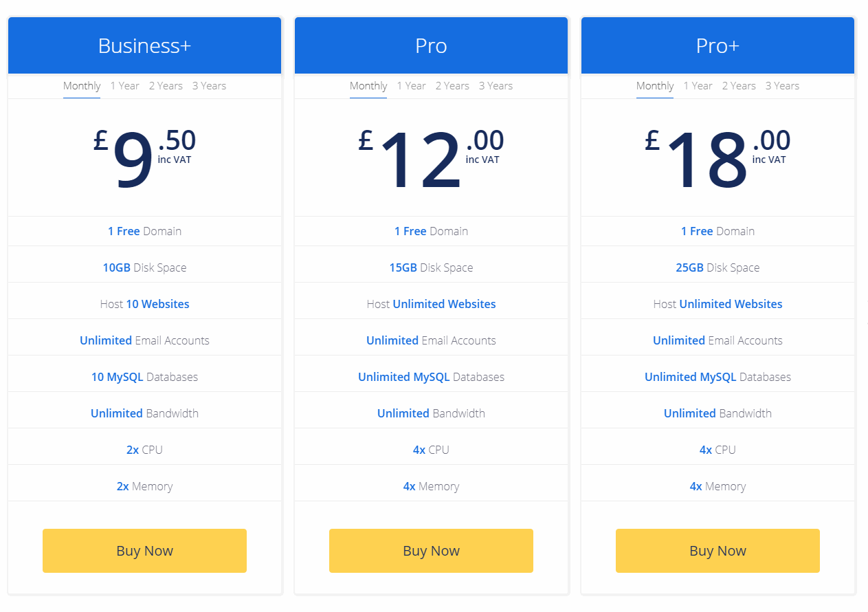Buy the Business+ plan now
Screen dimensions: 868x612
(x=144, y=550)
